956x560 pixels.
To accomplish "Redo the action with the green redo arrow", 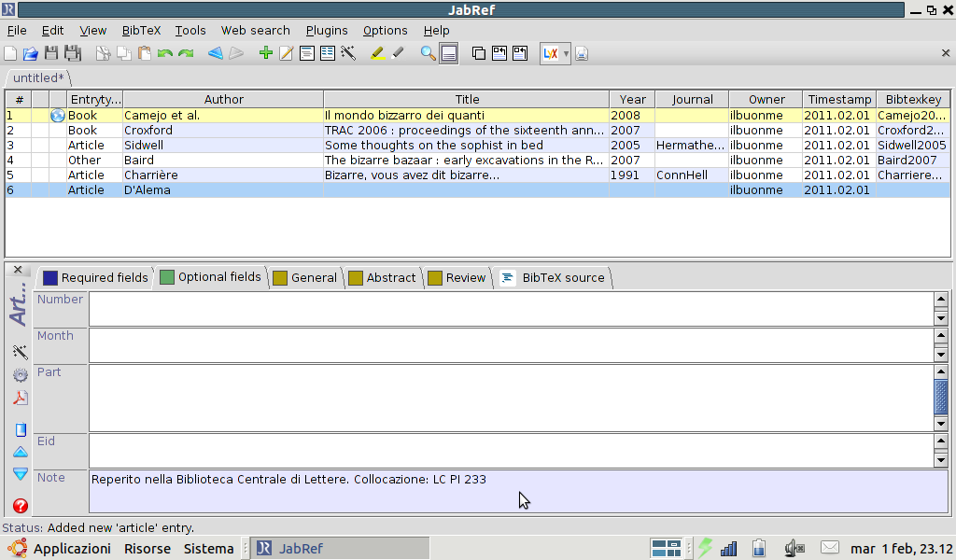I will click(186, 53).
